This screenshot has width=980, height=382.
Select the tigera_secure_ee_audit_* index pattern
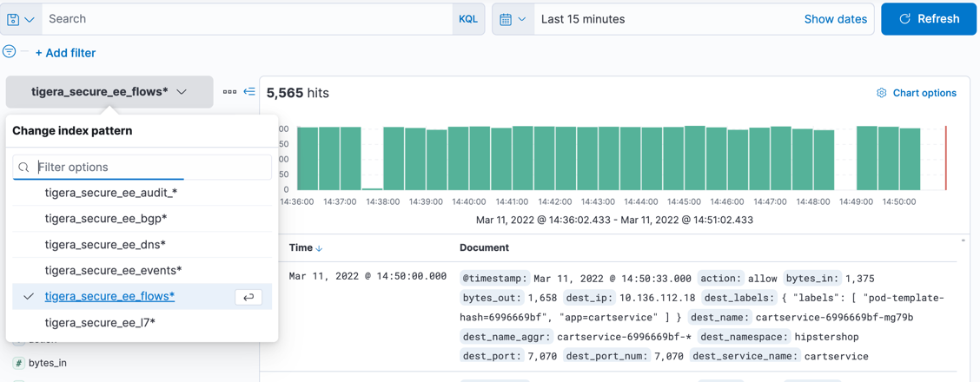(x=111, y=193)
